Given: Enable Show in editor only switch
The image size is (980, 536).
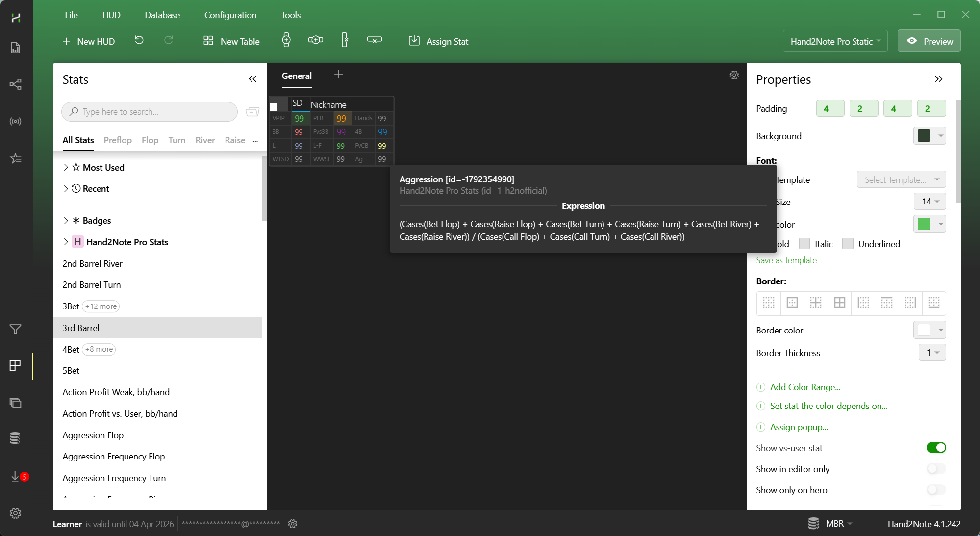Looking at the screenshot, I should [935, 469].
